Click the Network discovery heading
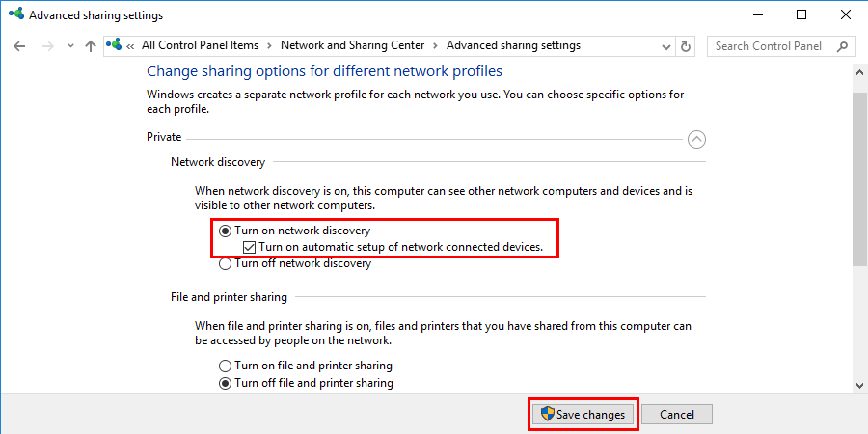This screenshot has width=868, height=434. (218, 162)
